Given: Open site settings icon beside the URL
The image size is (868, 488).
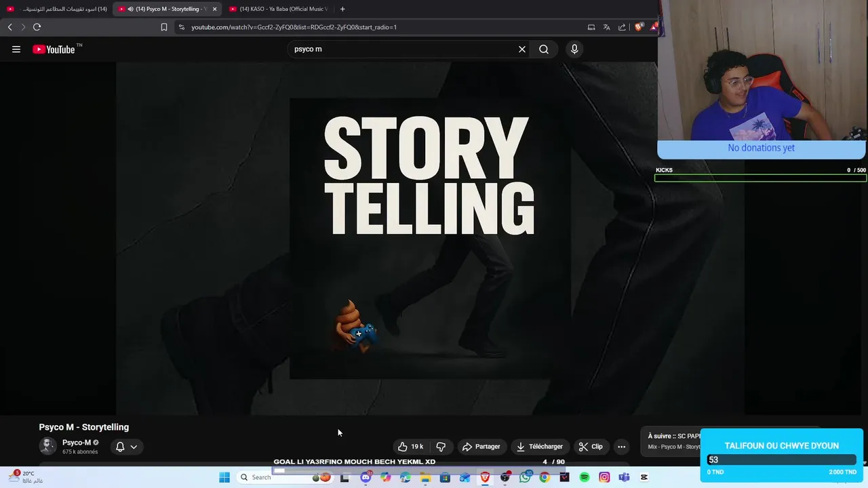Looking at the screenshot, I should (x=181, y=27).
